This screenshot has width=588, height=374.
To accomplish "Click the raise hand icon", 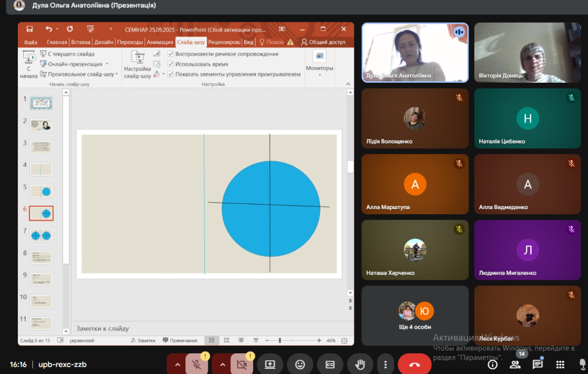I will point(360,364).
